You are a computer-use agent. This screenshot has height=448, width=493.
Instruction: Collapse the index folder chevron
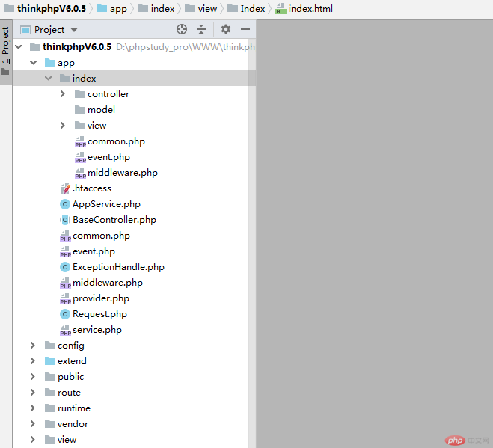(48, 78)
